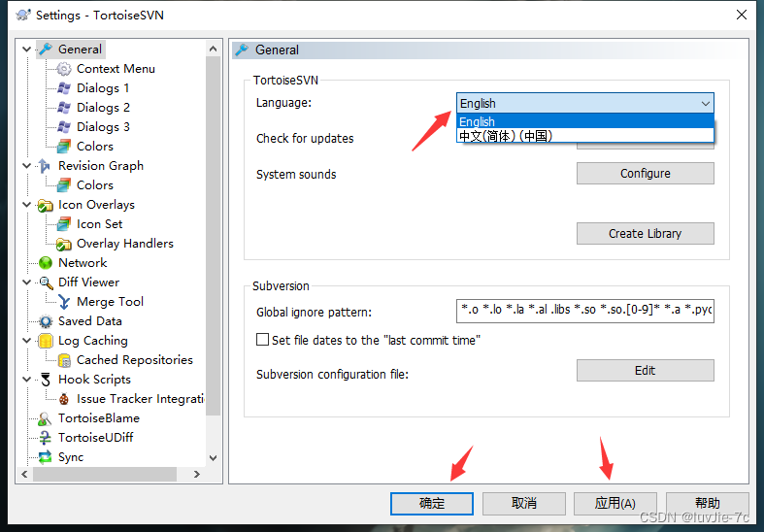Collapse the Log Caching tree node
This screenshot has width=764, height=532.
tap(27, 341)
